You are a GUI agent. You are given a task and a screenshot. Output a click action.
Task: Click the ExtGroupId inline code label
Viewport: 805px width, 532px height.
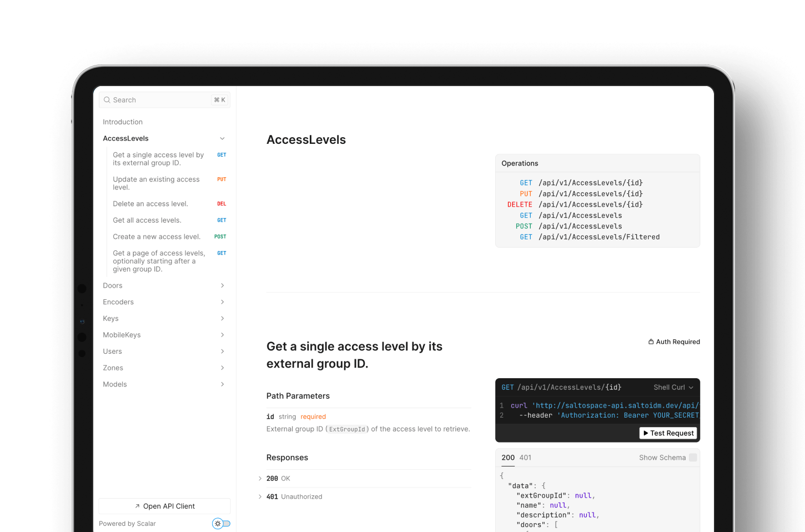[347, 429]
